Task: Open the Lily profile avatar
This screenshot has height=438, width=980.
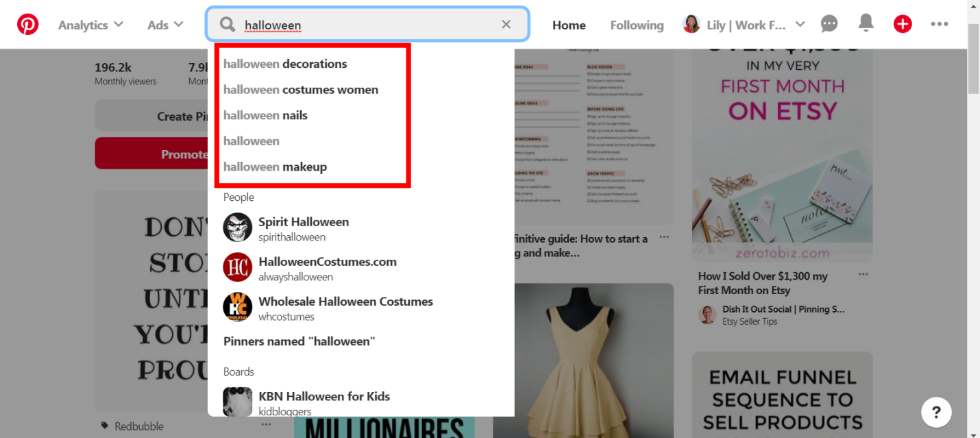Action: pyautogui.click(x=691, y=25)
